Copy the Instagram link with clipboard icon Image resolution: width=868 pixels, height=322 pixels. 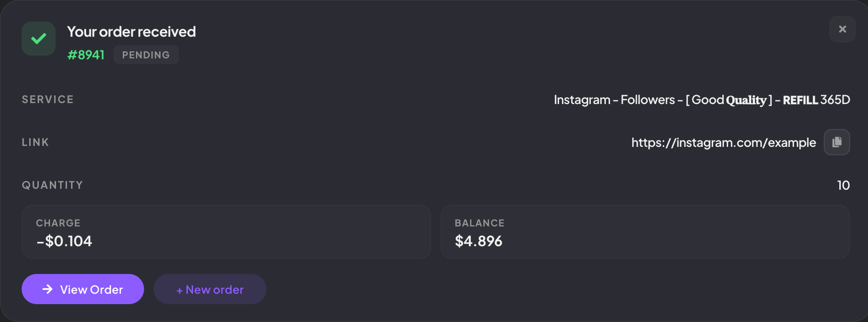[836, 142]
